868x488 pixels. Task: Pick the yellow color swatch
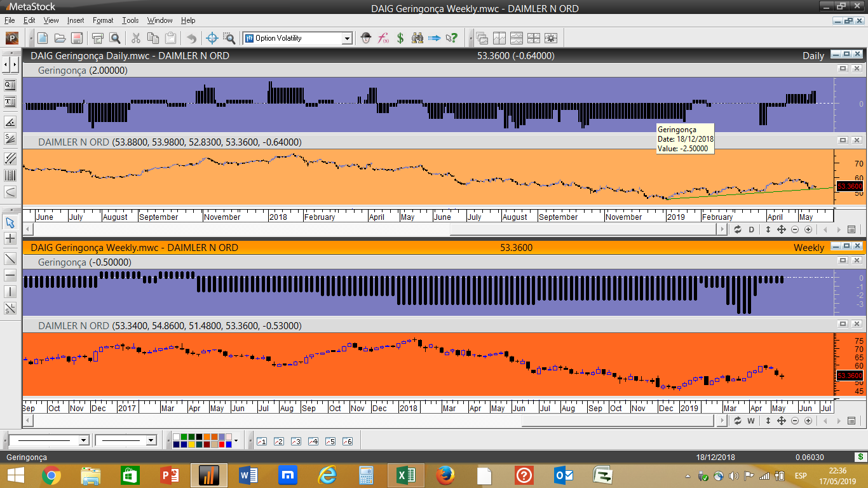(192, 444)
